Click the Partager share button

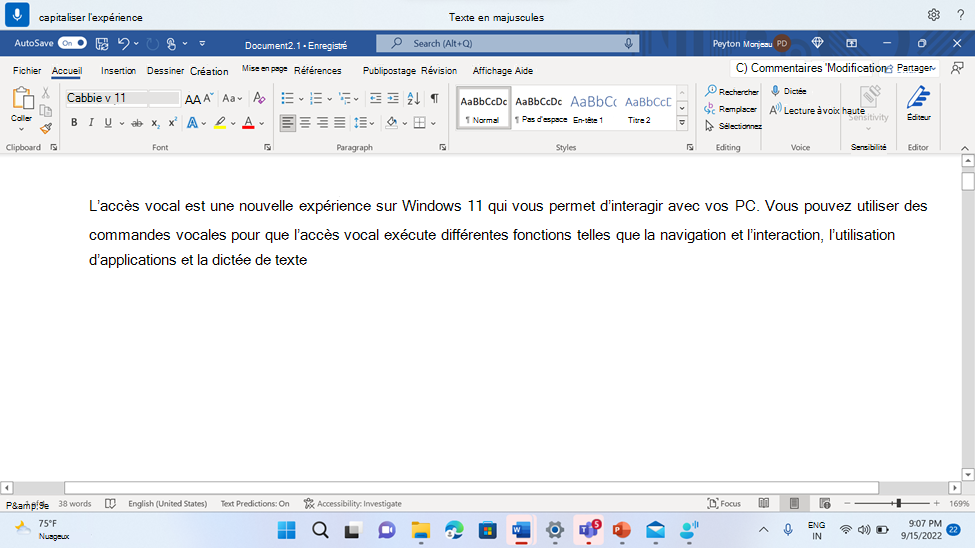coord(911,68)
